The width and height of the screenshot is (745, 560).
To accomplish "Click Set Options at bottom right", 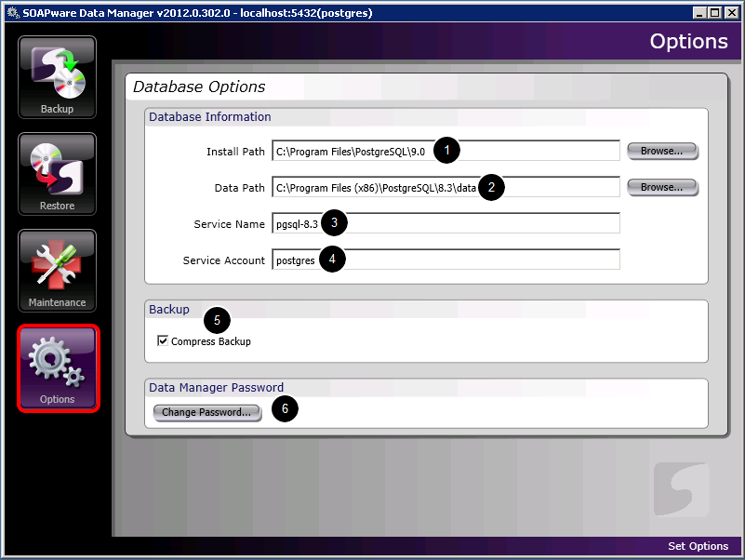I will click(698, 546).
